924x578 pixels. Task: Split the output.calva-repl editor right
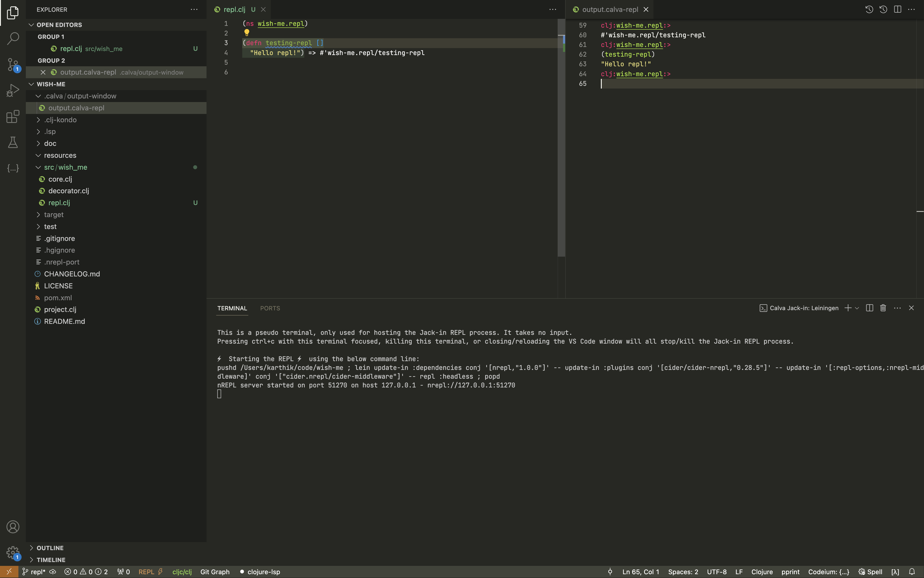(x=898, y=10)
